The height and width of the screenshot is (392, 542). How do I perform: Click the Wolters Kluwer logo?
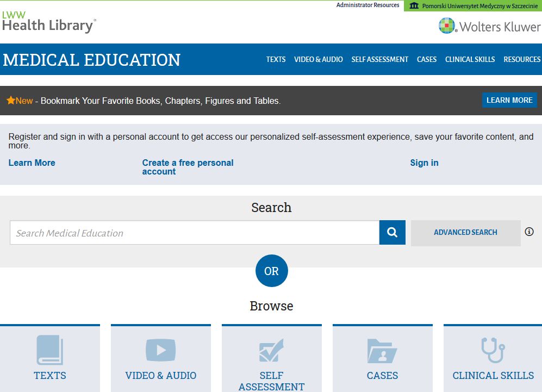(489, 25)
